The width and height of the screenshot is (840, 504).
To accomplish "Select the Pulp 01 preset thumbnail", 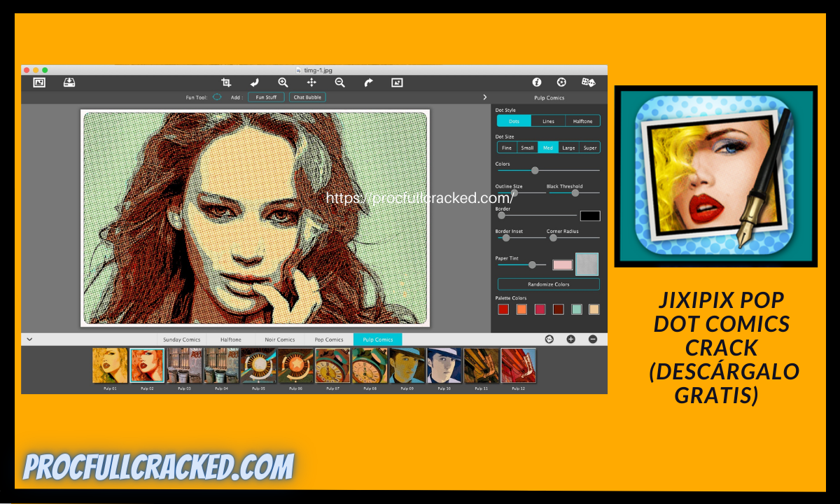I will (110, 365).
